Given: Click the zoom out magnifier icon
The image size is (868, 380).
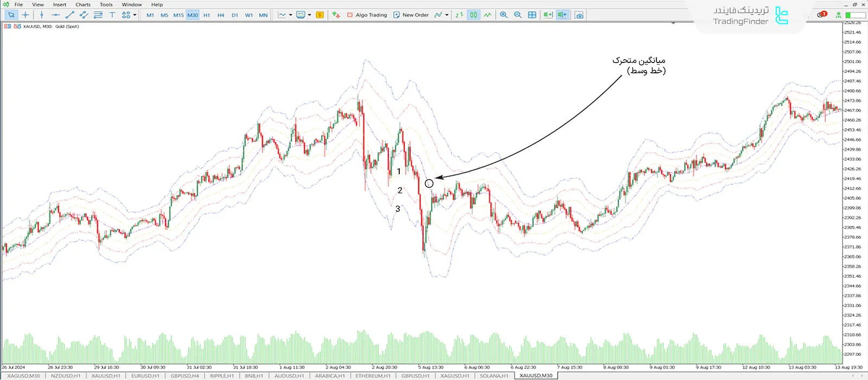Looking at the screenshot, I should click(x=518, y=15).
